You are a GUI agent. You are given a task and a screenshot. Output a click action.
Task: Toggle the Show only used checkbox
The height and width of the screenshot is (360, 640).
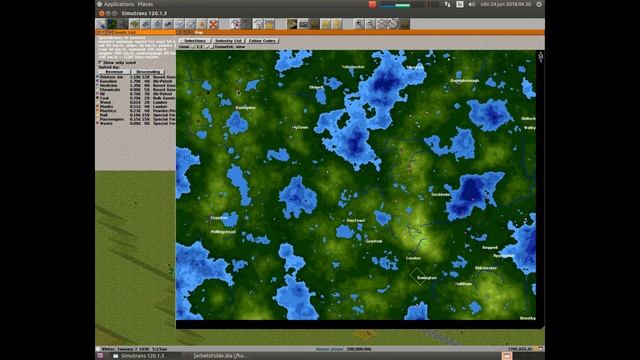100,62
